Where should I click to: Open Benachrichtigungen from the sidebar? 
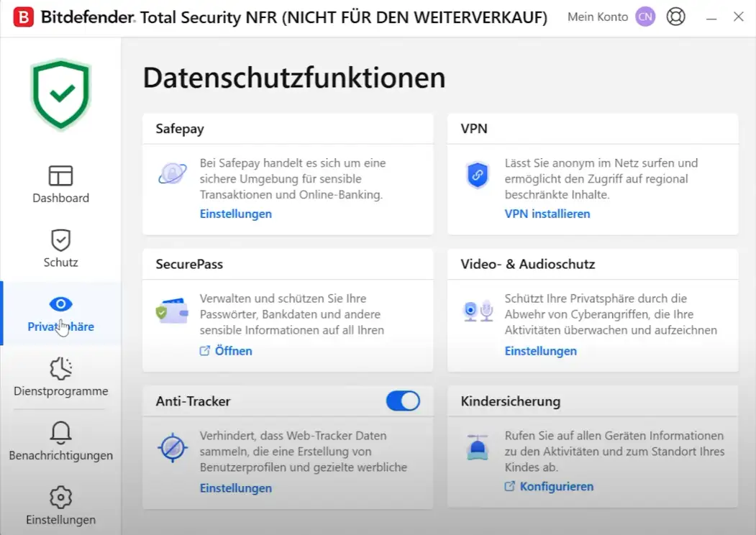click(60, 442)
